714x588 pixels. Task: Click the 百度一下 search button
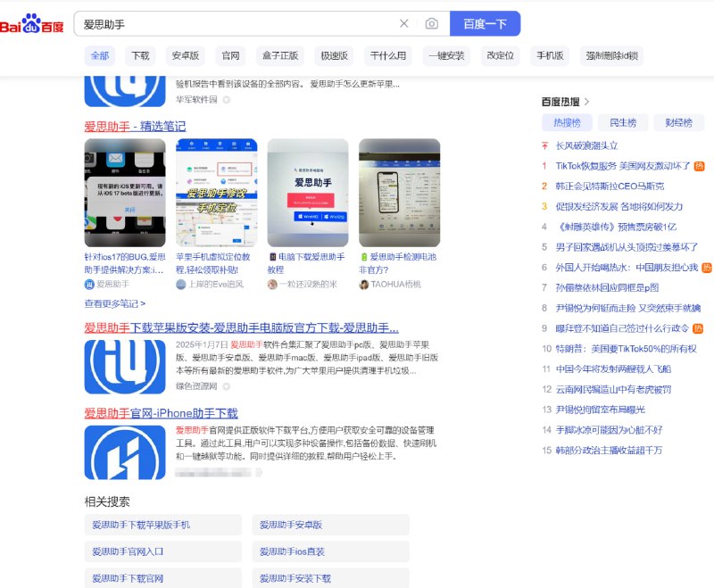point(485,24)
